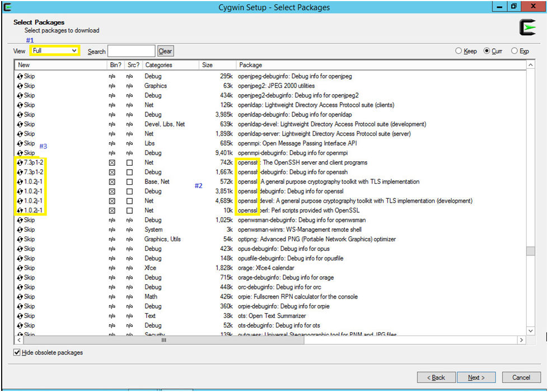Cancel the Cygwin setup
The image size is (548, 392).
point(521,377)
